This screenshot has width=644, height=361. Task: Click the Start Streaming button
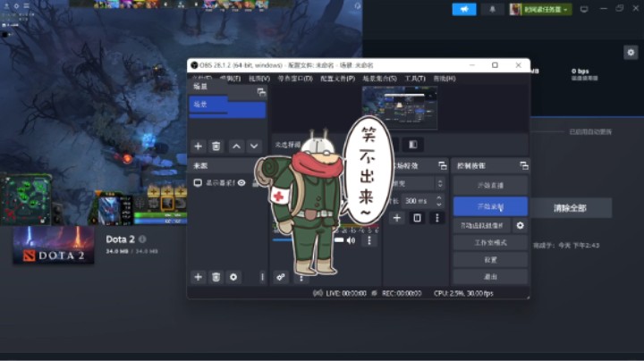coord(490,186)
